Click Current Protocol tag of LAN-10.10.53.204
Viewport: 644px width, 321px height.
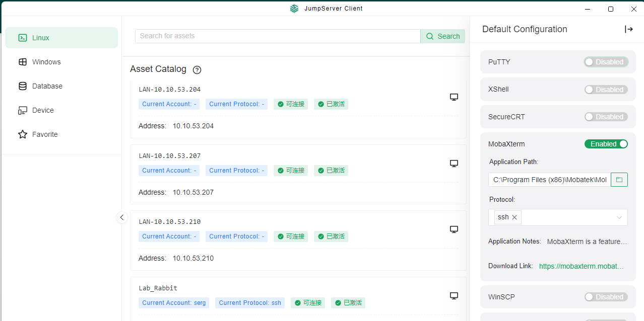tap(237, 104)
